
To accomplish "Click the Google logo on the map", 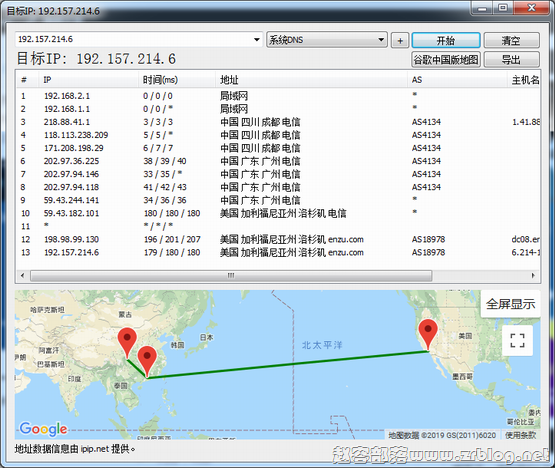I will coord(43,429).
